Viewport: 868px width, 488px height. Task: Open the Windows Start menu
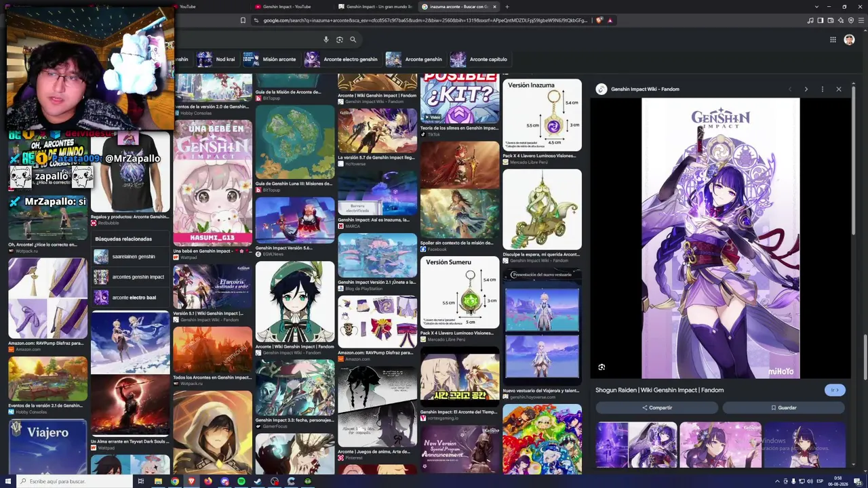(7, 481)
